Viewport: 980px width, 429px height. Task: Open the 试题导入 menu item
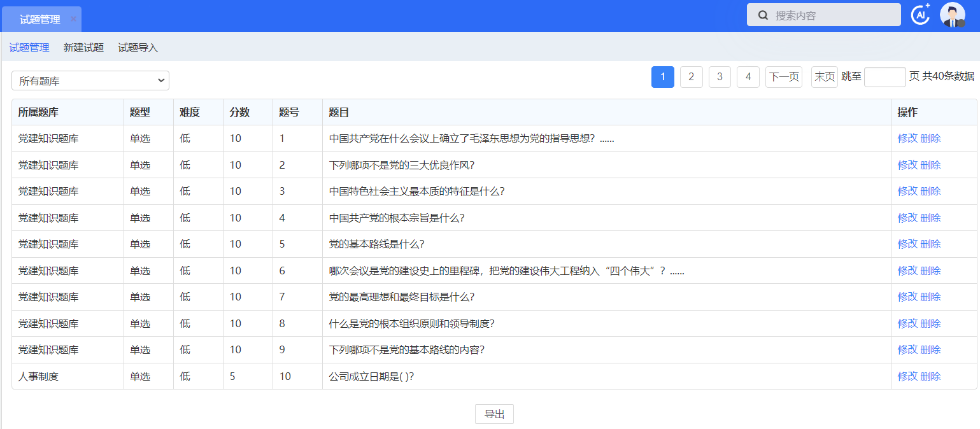point(138,48)
